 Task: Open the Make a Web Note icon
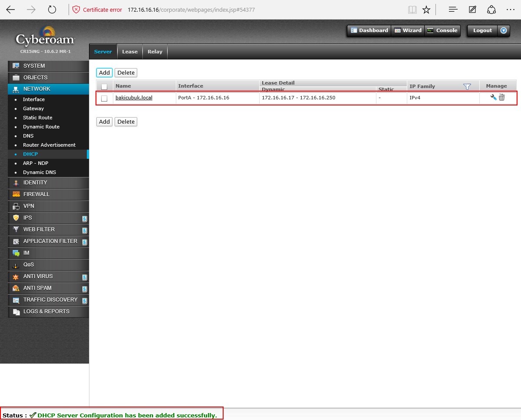click(x=473, y=10)
